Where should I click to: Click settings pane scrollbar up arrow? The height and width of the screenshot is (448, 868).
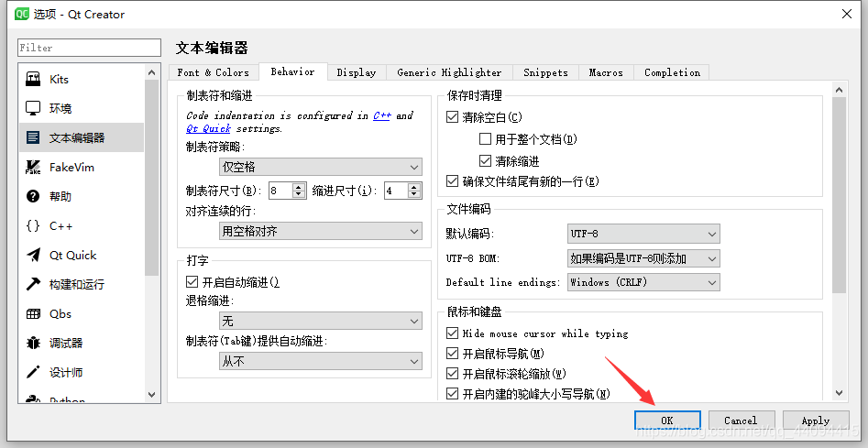coord(840,90)
